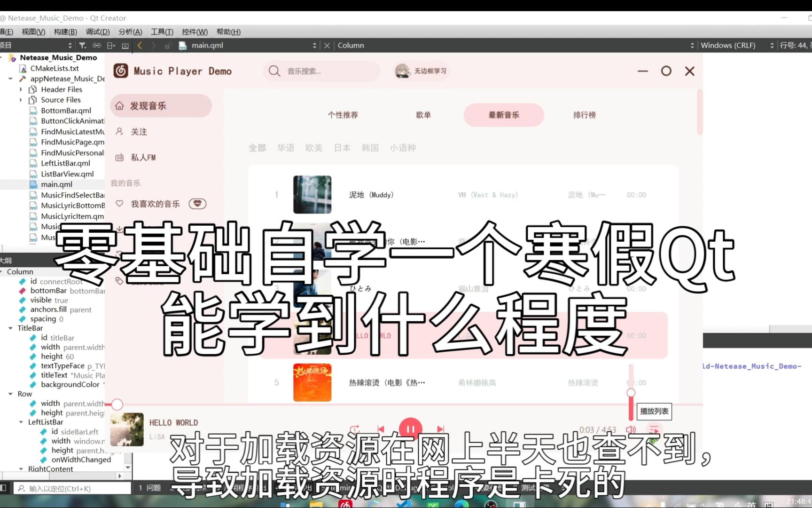Collapse the RightContent outline node
Viewport: 812px width, 508px height.
click(21, 469)
